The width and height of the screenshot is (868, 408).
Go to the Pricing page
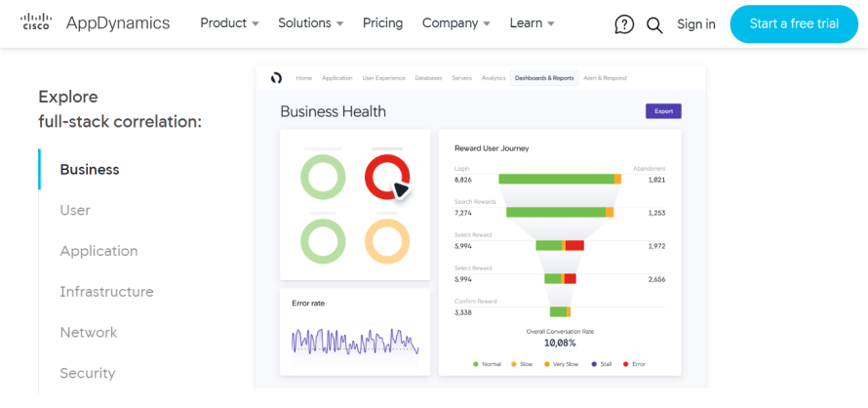[382, 23]
